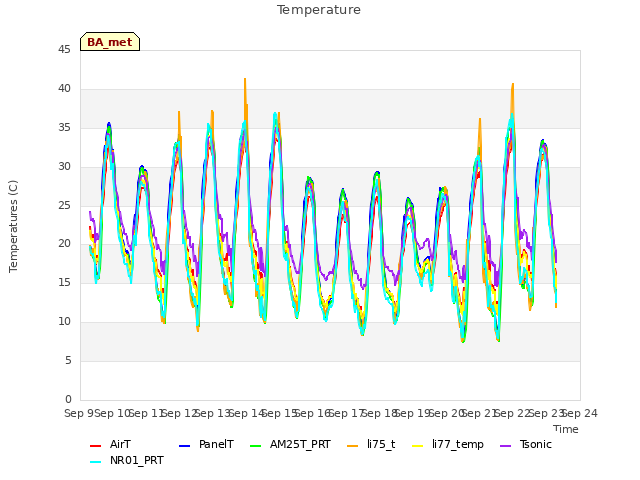The width and height of the screenshot is (640, 480).
Task: Click the 40 y-axis label
Action: tap(64, 88)
